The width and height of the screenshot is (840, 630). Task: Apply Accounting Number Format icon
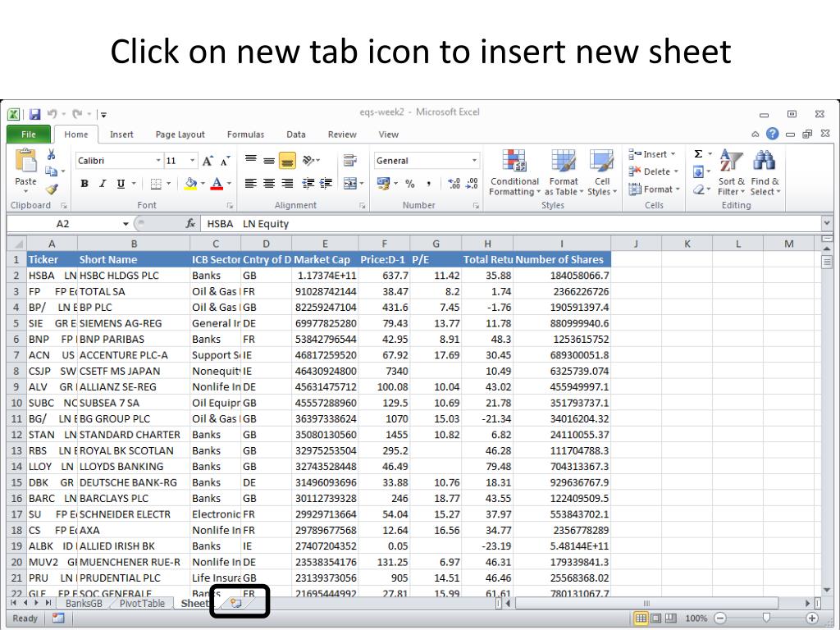(384, 184)
